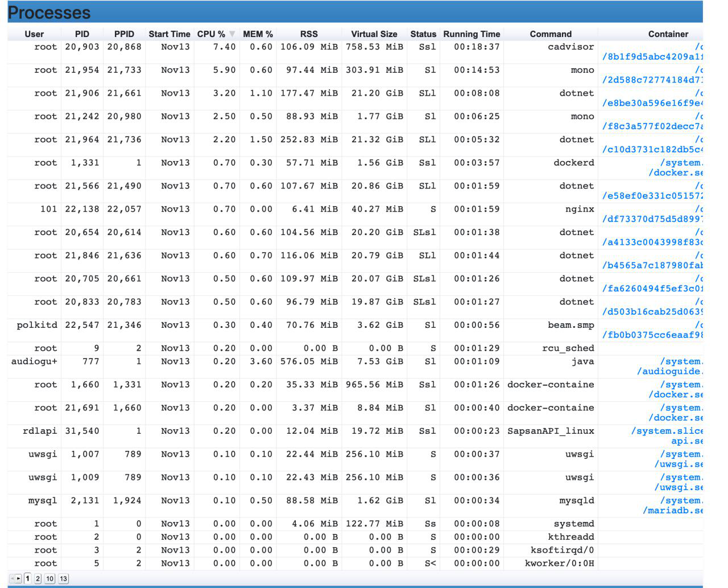This screenshot has height=588, width=728.
Task: Go to the previous page with the left arrow
Action: pos(12,579)
